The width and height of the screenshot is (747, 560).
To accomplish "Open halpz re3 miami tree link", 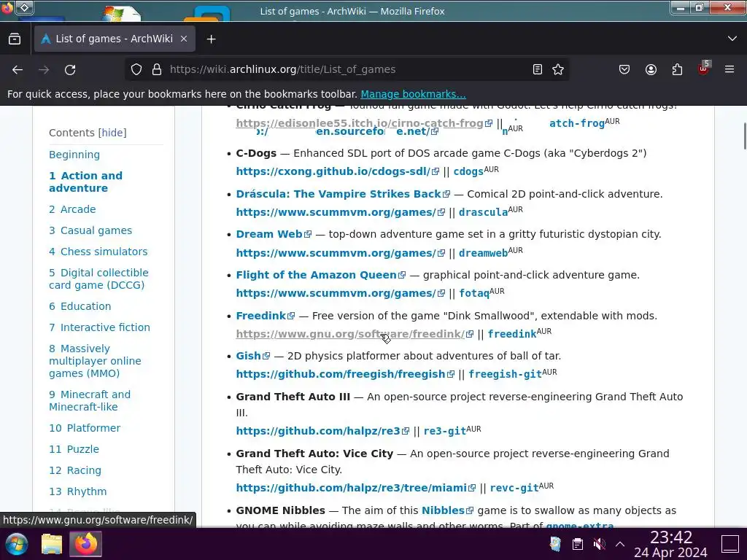I will (355, 488).
